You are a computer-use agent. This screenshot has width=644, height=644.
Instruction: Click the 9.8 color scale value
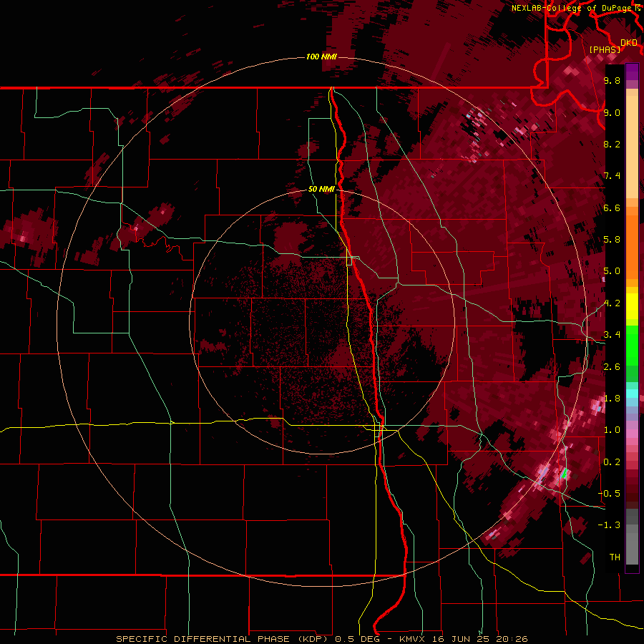612,80
